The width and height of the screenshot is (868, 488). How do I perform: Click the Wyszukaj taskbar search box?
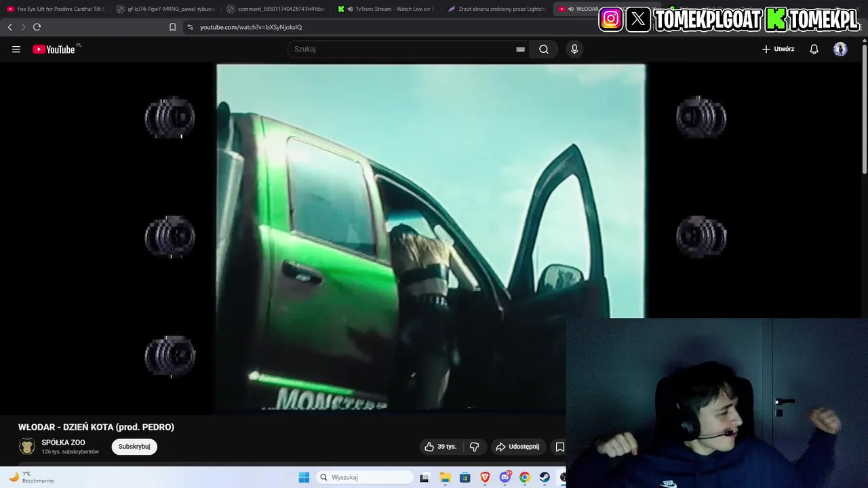tap(365, 477)
